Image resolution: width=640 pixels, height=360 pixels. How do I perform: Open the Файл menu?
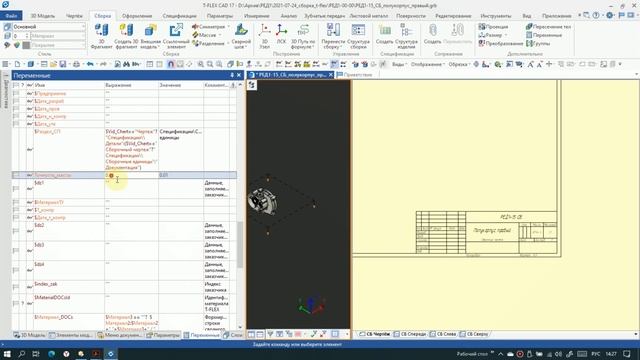[11, 16]
